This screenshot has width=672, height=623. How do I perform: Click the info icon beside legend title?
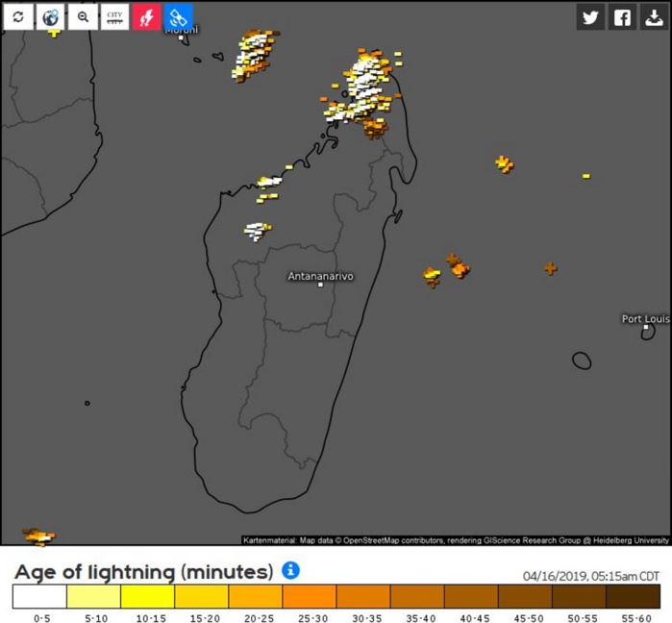[x=290, y=571]
